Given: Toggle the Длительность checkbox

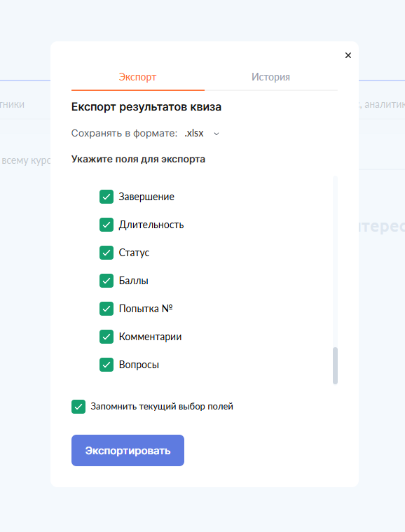Looking at the screenshot, I should (x=107, y=225).
